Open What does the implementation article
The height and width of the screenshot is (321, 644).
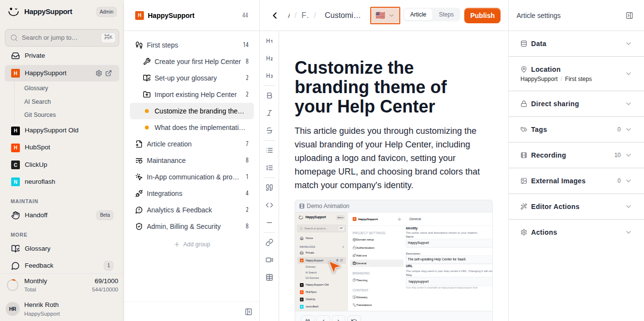(x=192, y=128)
